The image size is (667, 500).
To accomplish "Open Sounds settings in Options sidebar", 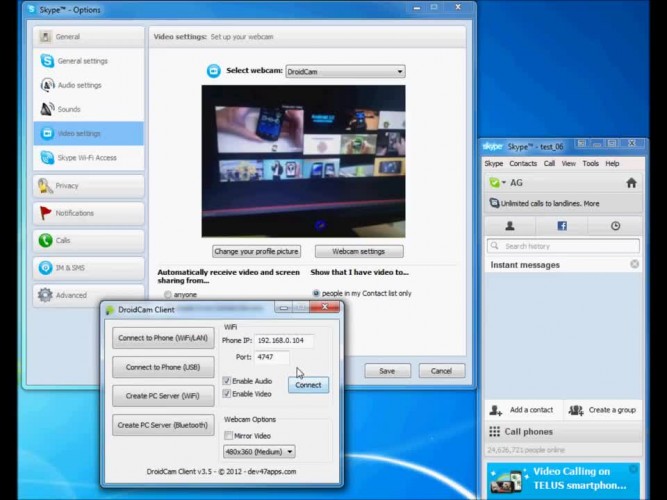I will pyautogui.click(x=88, y=109).
